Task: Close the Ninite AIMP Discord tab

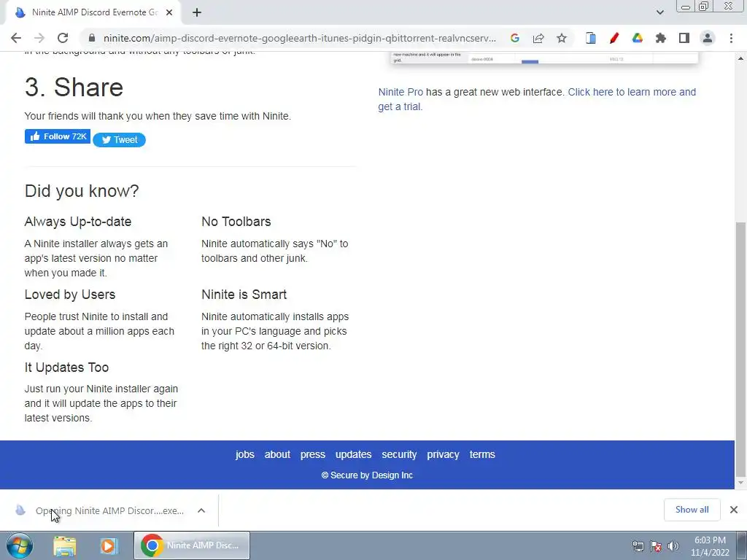Action: point(169,12)
